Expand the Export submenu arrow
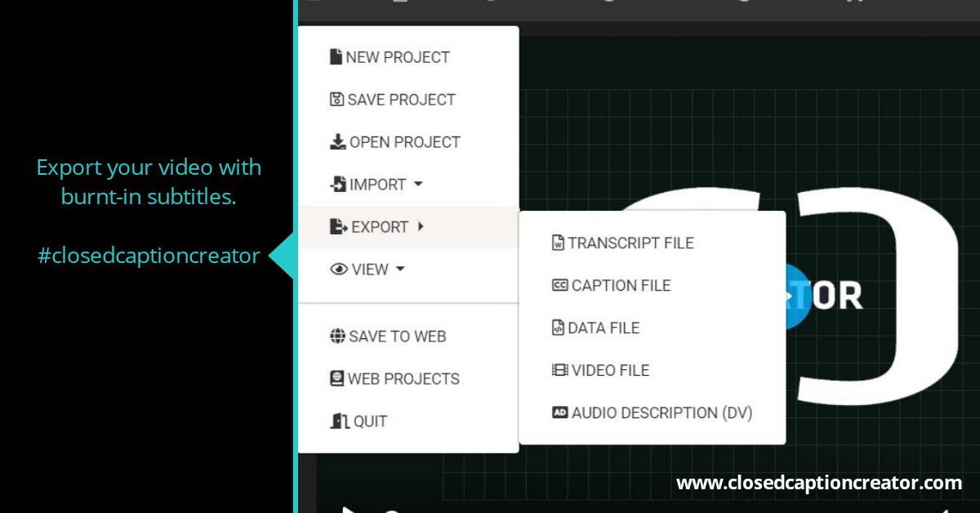Screen dimensions: 980x513 [421, 227]
